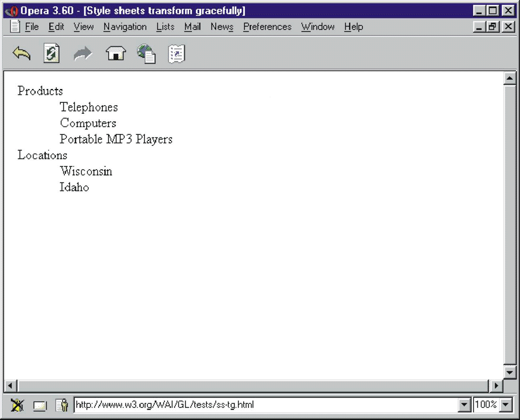
Task: Open the address bar history dropdown
Action: point(464,405)
